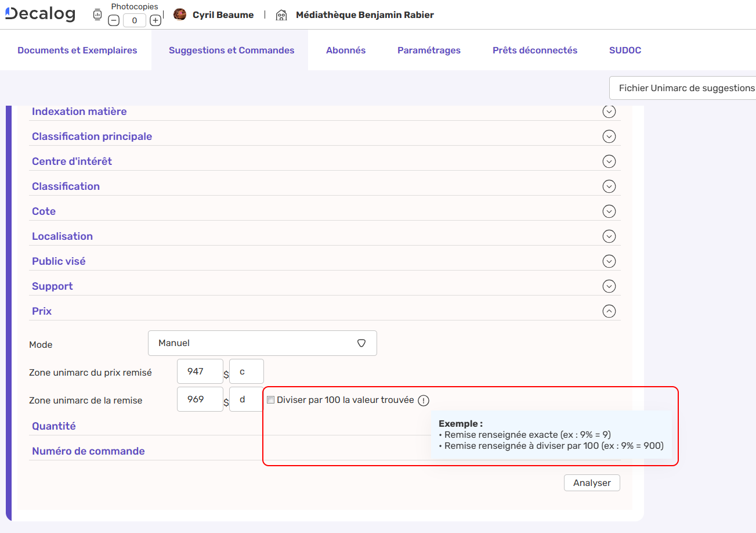Switch to Prêts déconnectés tab
756x533 pixels.
(535, 51)
